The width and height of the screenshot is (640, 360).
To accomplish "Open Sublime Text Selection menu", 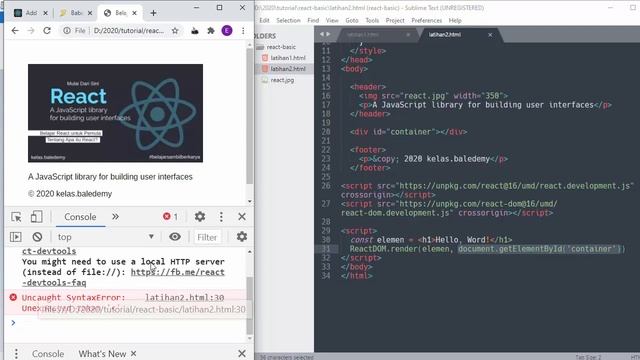I will 288,20.
